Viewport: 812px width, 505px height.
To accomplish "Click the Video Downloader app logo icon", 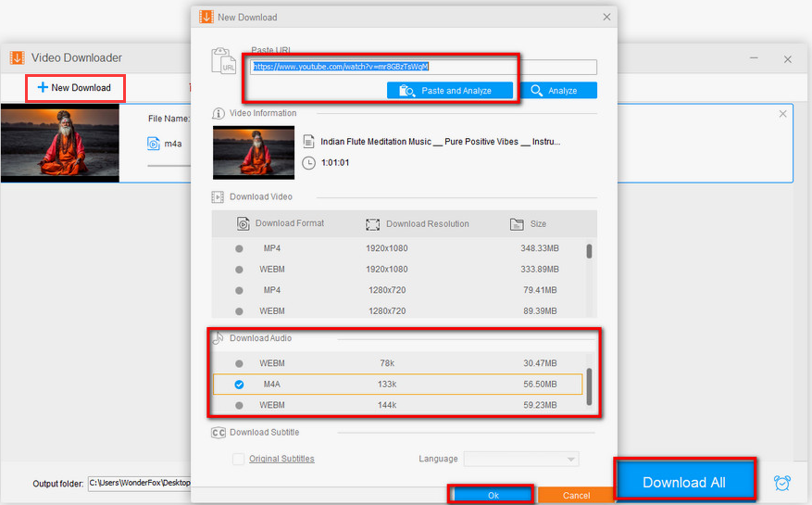I will (x=17, y=57).
